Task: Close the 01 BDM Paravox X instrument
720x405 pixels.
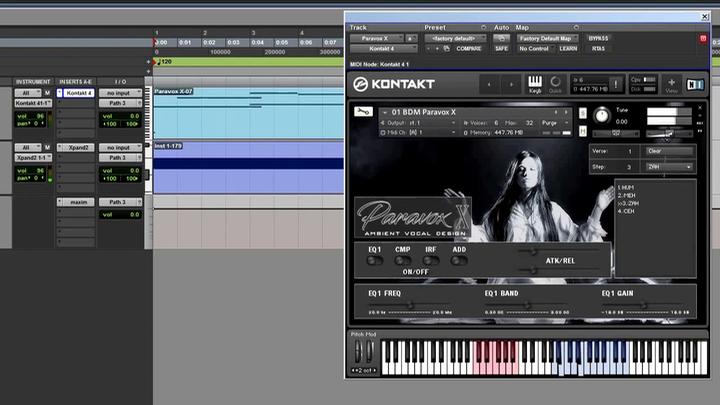Action: point(700,107)
